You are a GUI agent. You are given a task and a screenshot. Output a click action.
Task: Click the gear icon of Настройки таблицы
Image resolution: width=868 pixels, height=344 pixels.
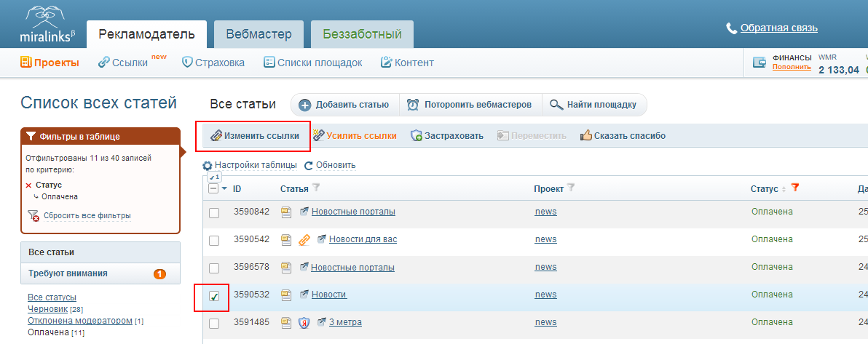[x=207, y=165]
